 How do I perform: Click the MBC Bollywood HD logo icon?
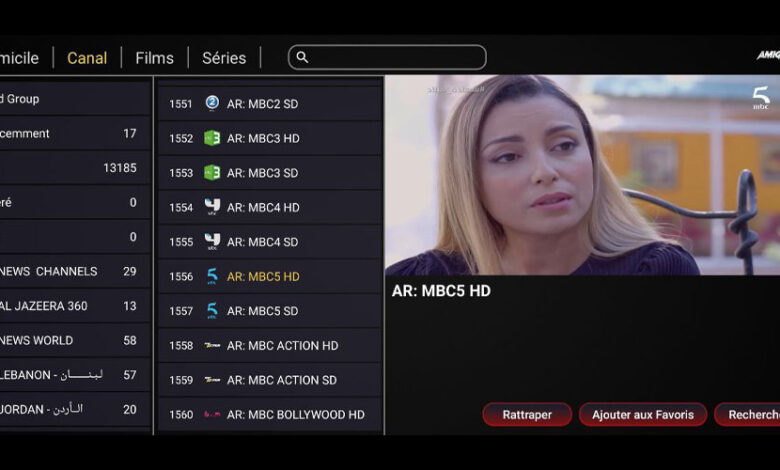[212, 414]
